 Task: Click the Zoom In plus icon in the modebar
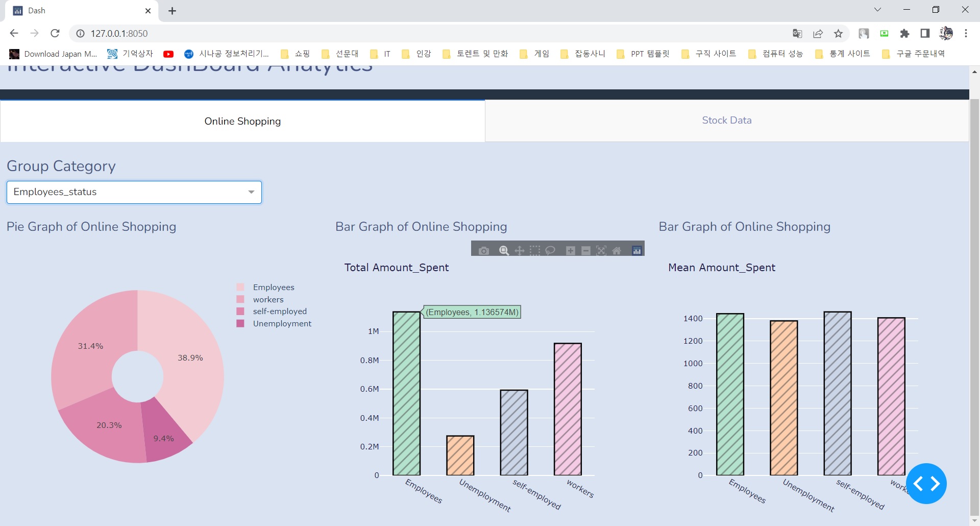pos(571,250)
